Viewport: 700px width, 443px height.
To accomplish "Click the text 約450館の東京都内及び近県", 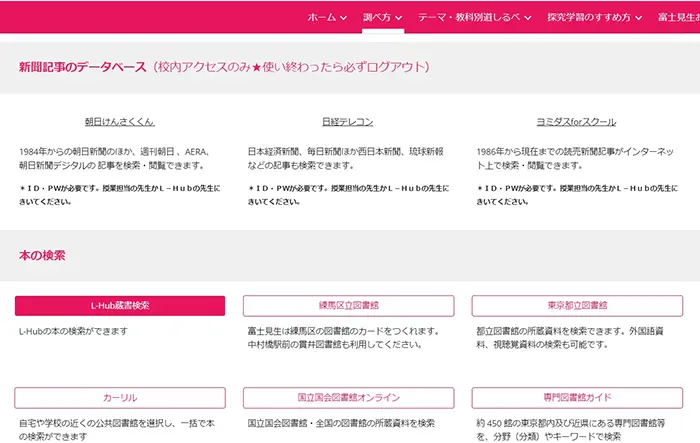I will pos(571,430).
